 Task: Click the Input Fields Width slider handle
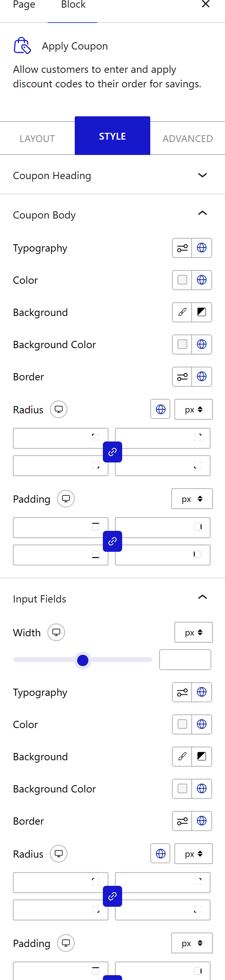click(83, 660)
